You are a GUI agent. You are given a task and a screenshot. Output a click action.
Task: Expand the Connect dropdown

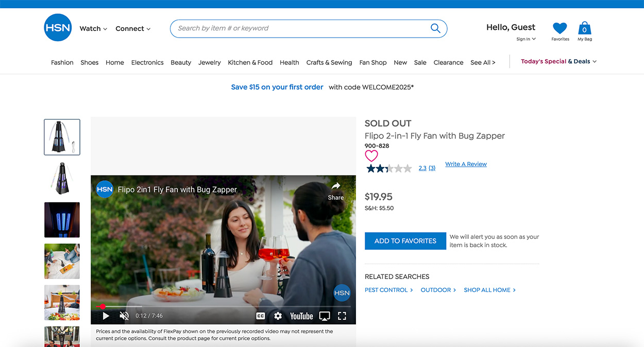point(133,29)
